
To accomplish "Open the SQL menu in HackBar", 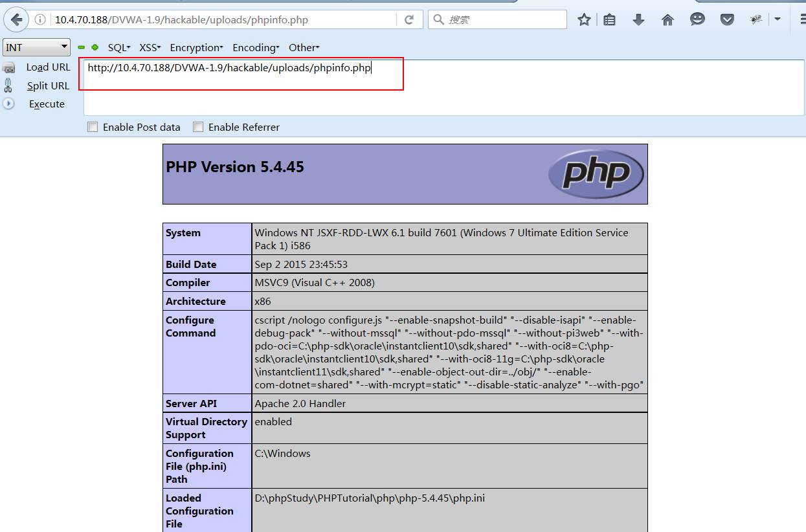I will coord(119,47).
